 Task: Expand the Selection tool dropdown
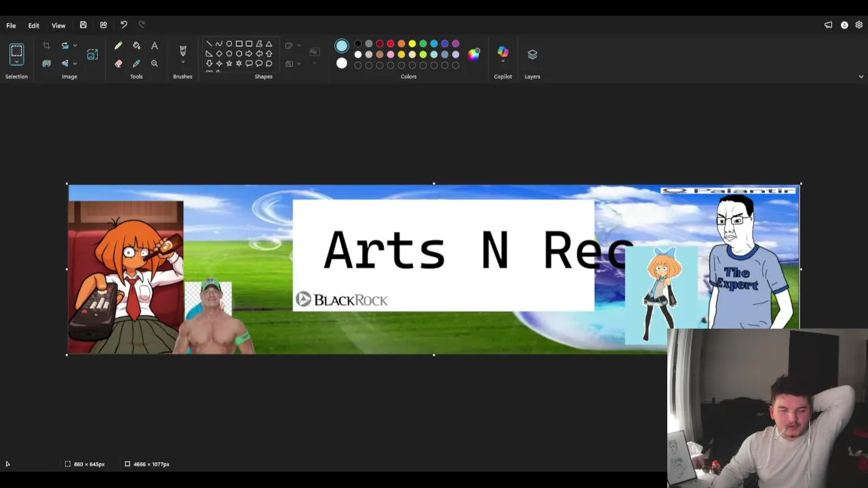tap(16, 62)
